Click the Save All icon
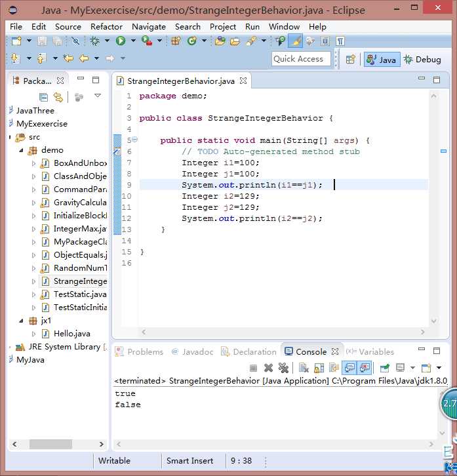 tap(57, 41)
